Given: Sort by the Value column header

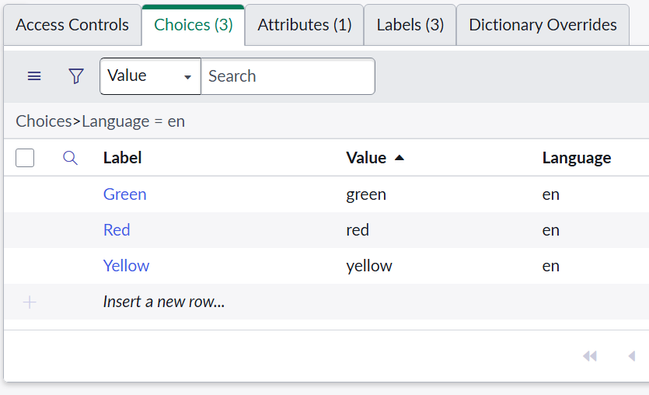Looking at the screenshot, I should pos(366,158).
